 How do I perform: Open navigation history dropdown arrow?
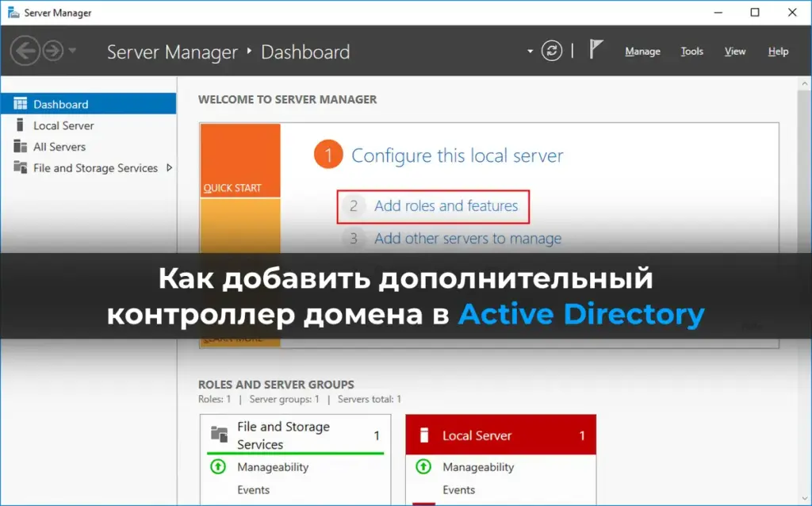click(73, 52)
